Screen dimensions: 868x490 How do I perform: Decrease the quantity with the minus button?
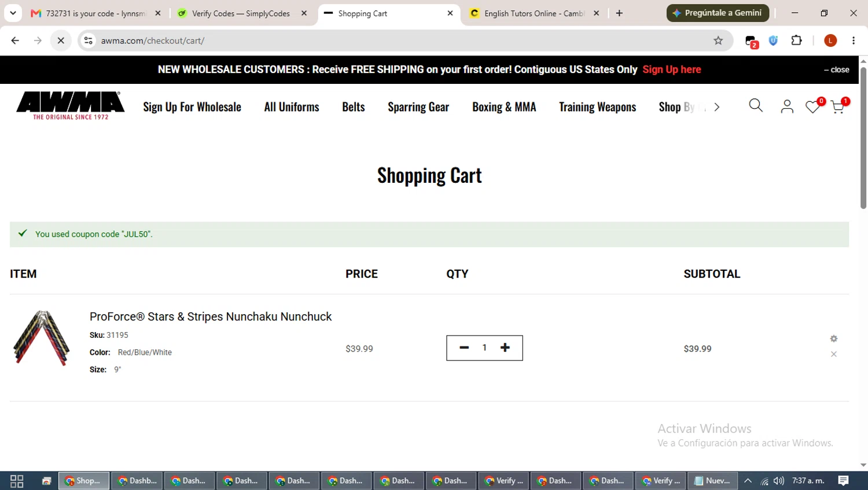(x=464, y=348)
